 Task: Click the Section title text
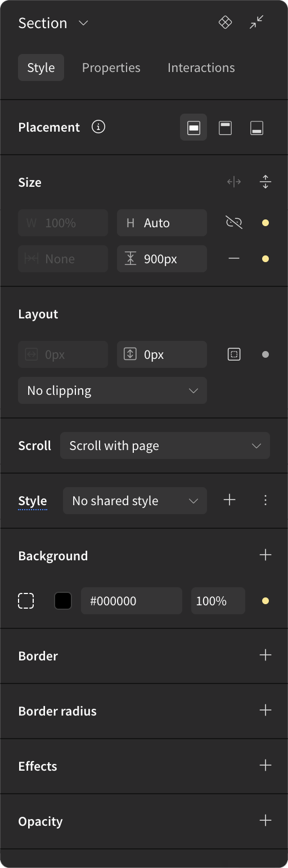point(43,23)
